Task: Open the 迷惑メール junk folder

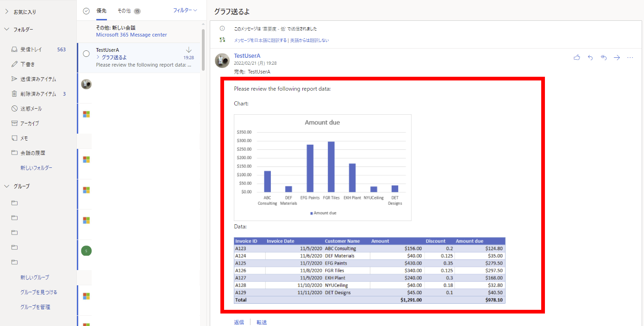Action: pyautogui.click(x=31, y=109)
